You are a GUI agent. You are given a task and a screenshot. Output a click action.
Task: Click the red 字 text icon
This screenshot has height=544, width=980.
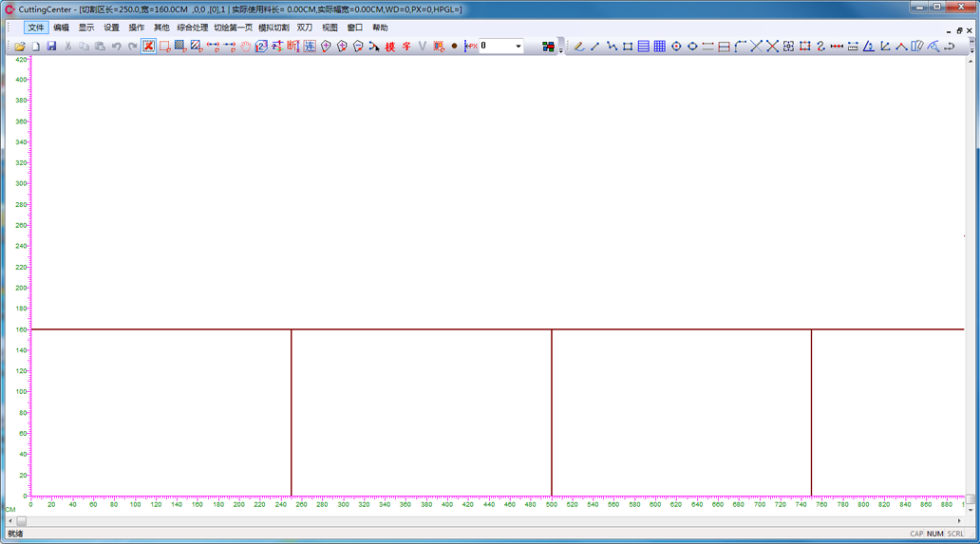pyautogui.click(x=406, y=46)
